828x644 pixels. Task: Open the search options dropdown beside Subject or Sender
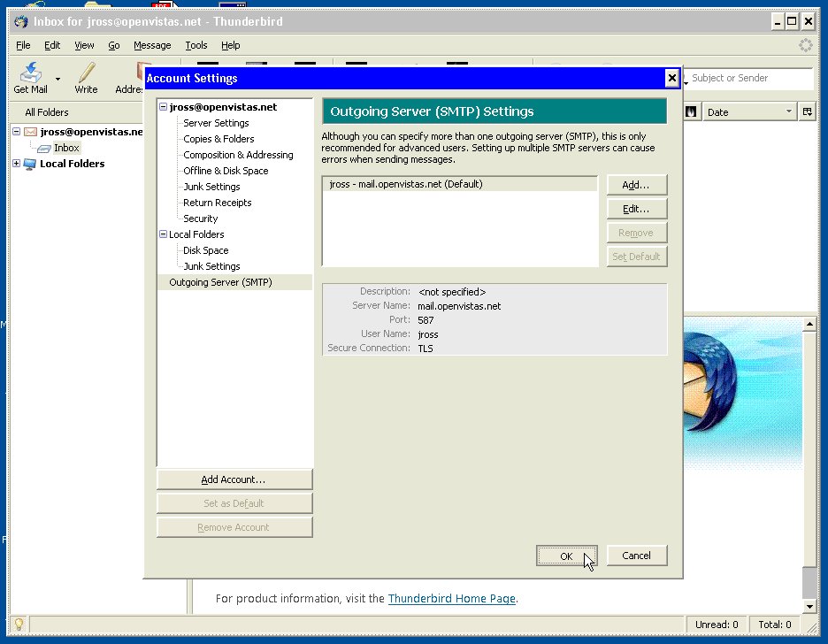click(686, 83)
